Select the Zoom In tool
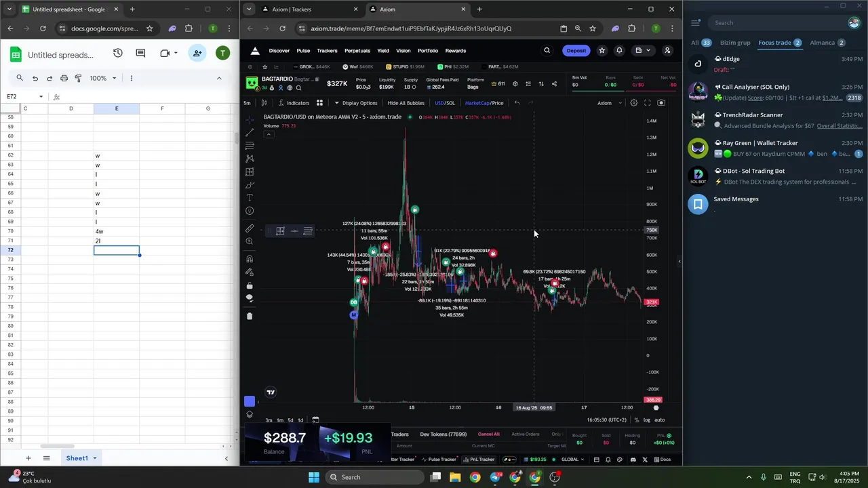Viewport: 868px width, 488px height. coord(250,241)
